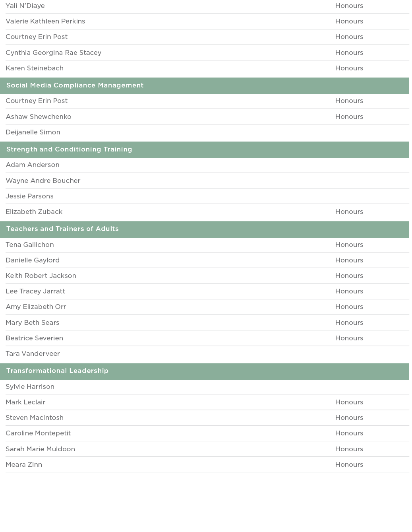Click the name Sylvie Harrison
This screenshot has width=412, height=532.
tap(30, 387)
